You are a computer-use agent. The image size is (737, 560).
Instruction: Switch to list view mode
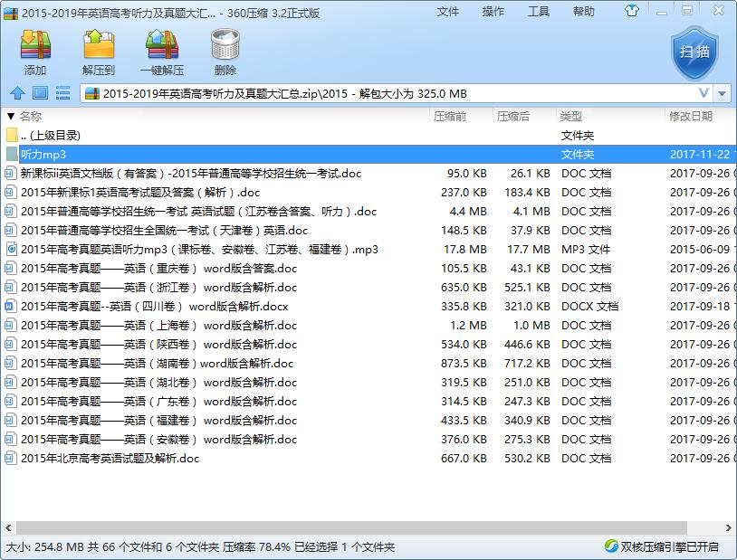tap(61, 92)
